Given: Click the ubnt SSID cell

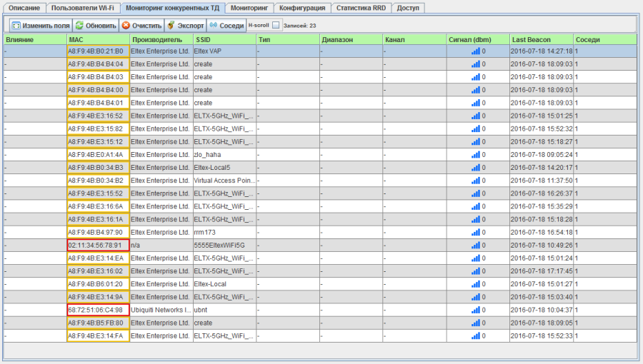Looking at the screenshot, I should (x=225, y=310).
